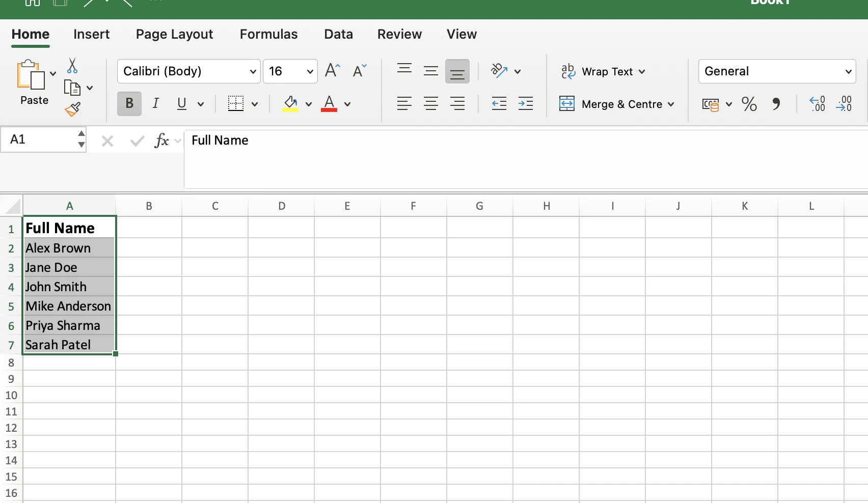
Task: Decrease font size with small A icon
Action: (360, 71)
